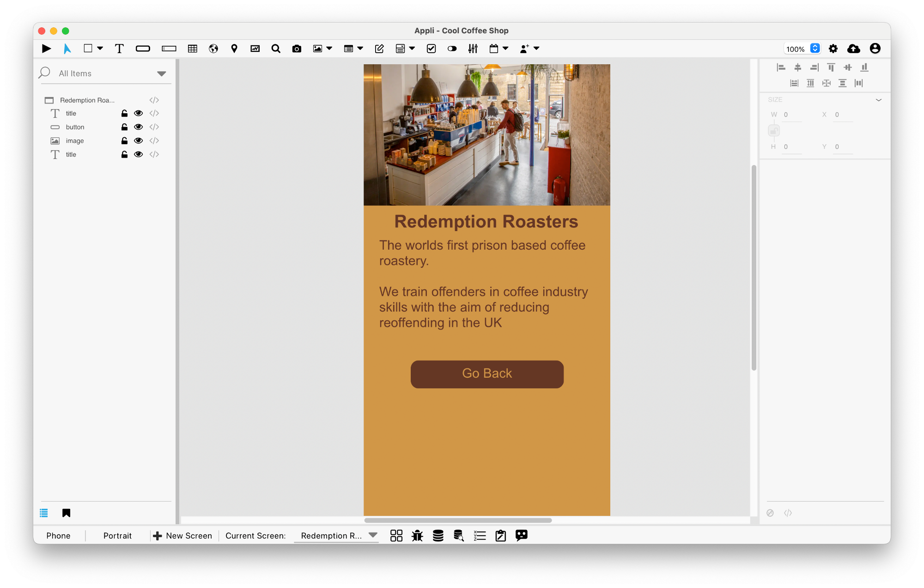Open the user account icon
Screen dimensions: 924x588
pyautogui.click(x=875, y=49)
